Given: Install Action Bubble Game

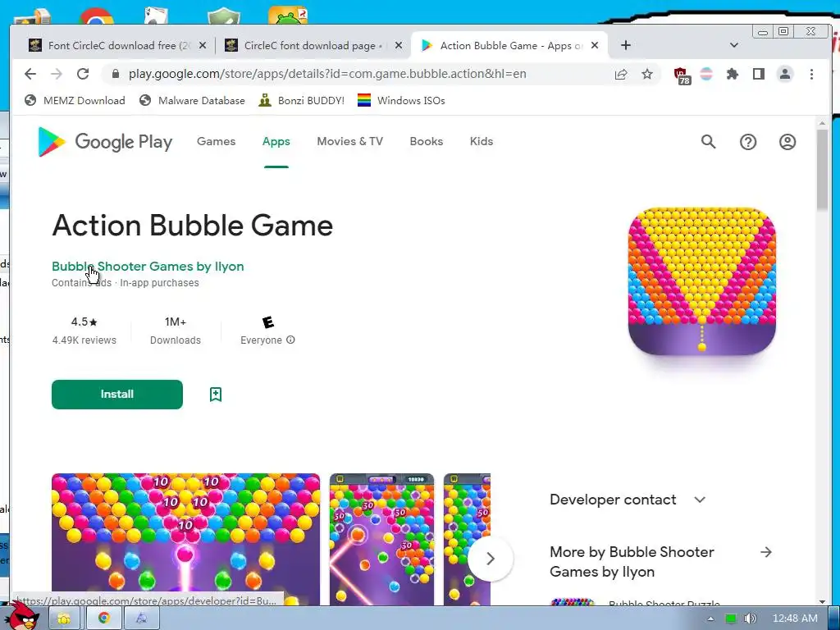Looking at the screenshot, I should tap(117, 395).
